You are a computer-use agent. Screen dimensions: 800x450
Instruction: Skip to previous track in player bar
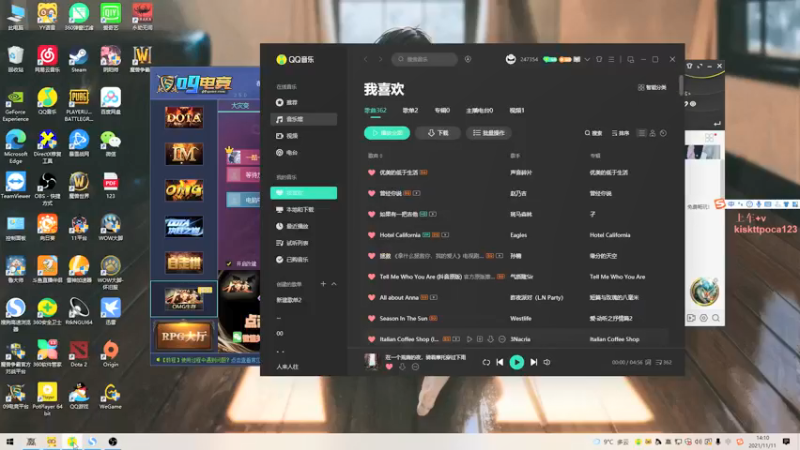[x=500, y=362]
